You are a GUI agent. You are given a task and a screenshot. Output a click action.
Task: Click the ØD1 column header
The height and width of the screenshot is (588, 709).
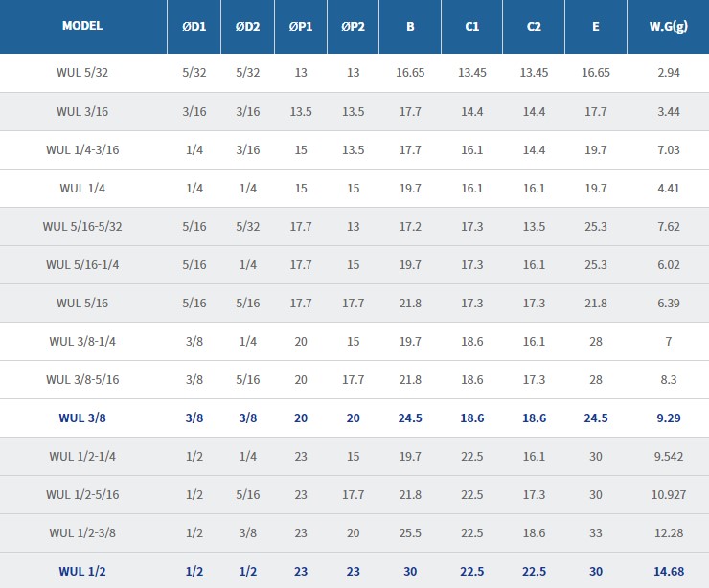point(194,26)
